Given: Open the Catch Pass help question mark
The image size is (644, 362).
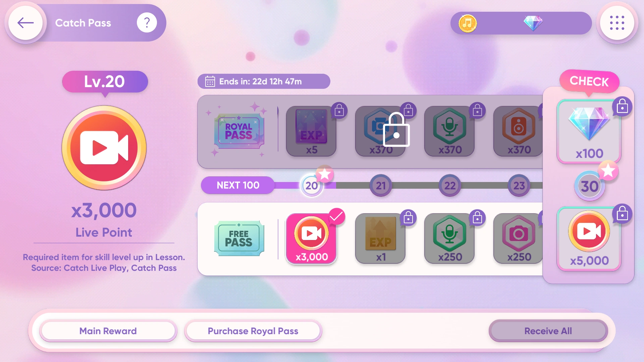Looking at the screenshot, I should point(147,23).
